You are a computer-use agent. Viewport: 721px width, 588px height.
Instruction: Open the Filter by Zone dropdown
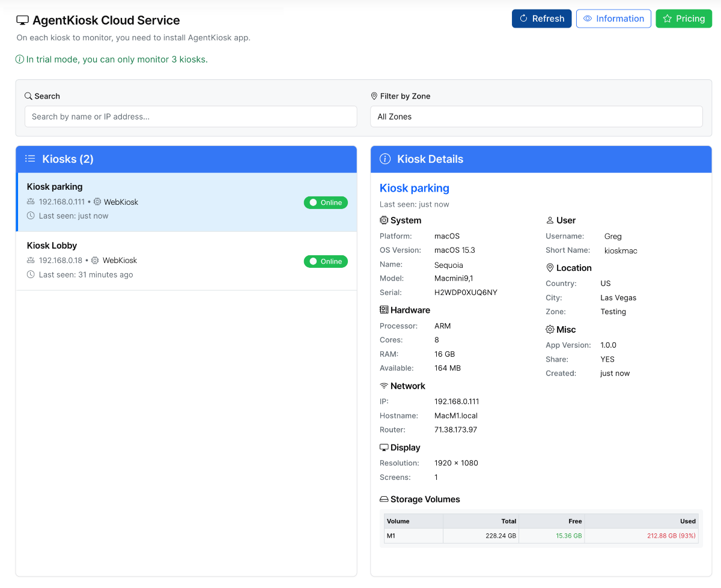[537, 117]
